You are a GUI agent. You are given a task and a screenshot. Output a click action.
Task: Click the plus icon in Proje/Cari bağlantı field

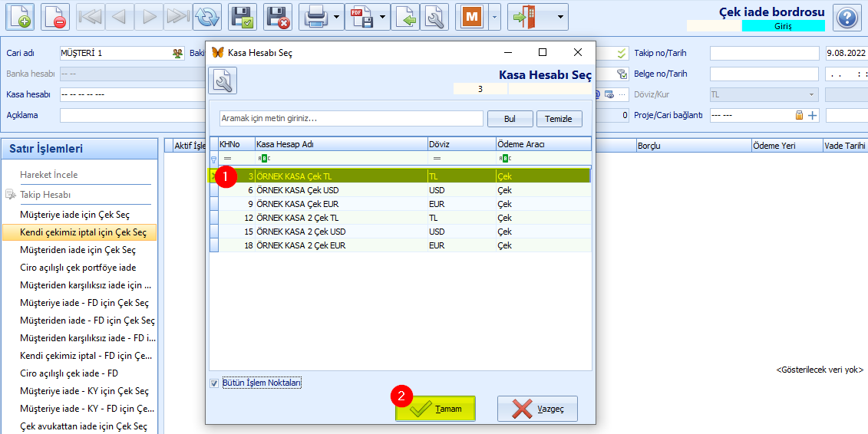point(812,115)
